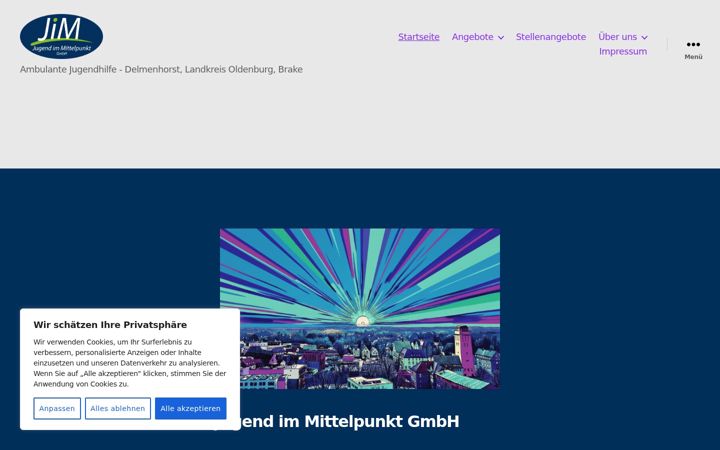Open the Stellenangebote page

point(551,37)
